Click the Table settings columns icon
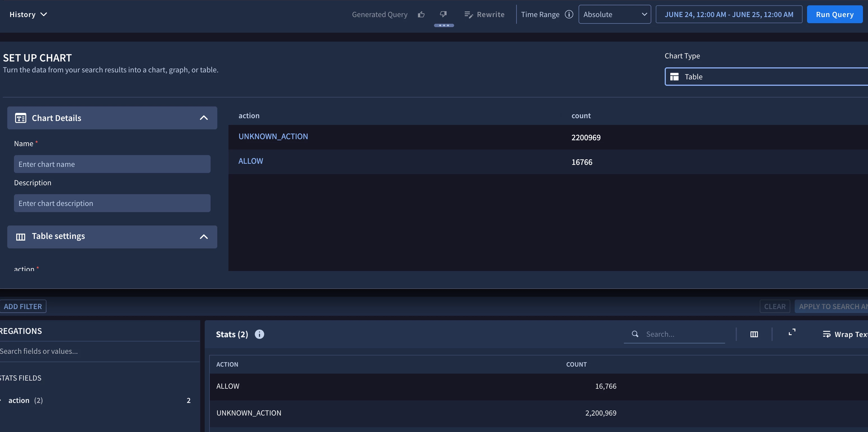 coord(21,237)
